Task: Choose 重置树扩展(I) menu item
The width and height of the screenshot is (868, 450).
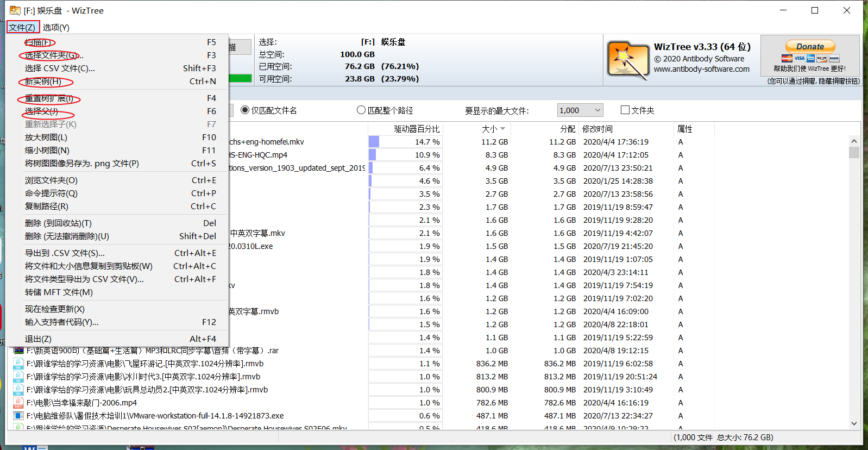Action: tap(117, 98)
